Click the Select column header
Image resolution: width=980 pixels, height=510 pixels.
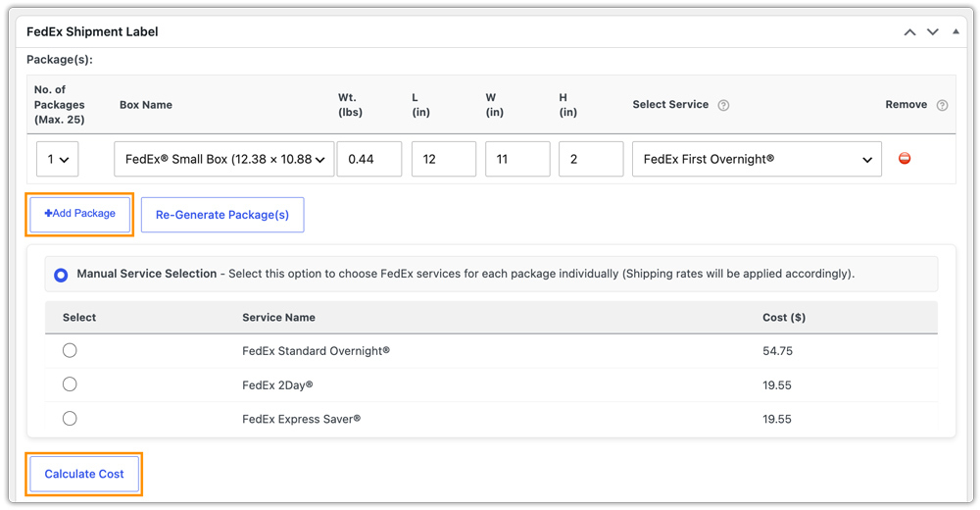(x=79, y=317)
